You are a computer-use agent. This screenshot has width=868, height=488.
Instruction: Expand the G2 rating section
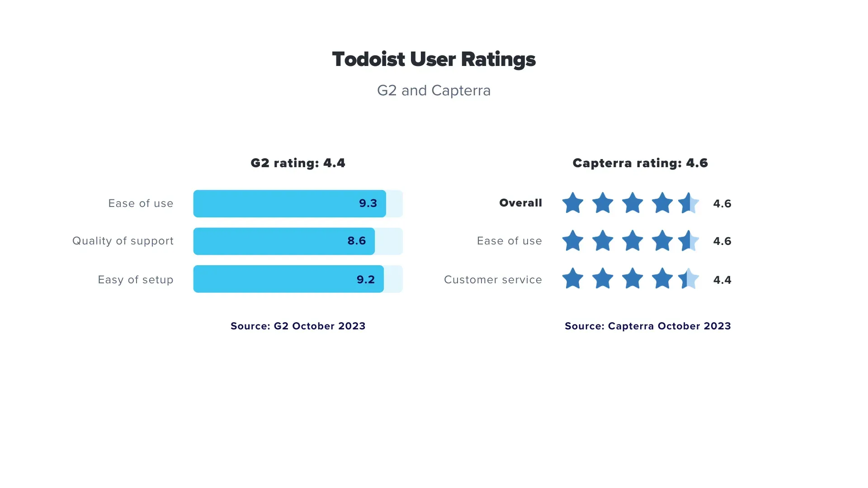[298, 163]
